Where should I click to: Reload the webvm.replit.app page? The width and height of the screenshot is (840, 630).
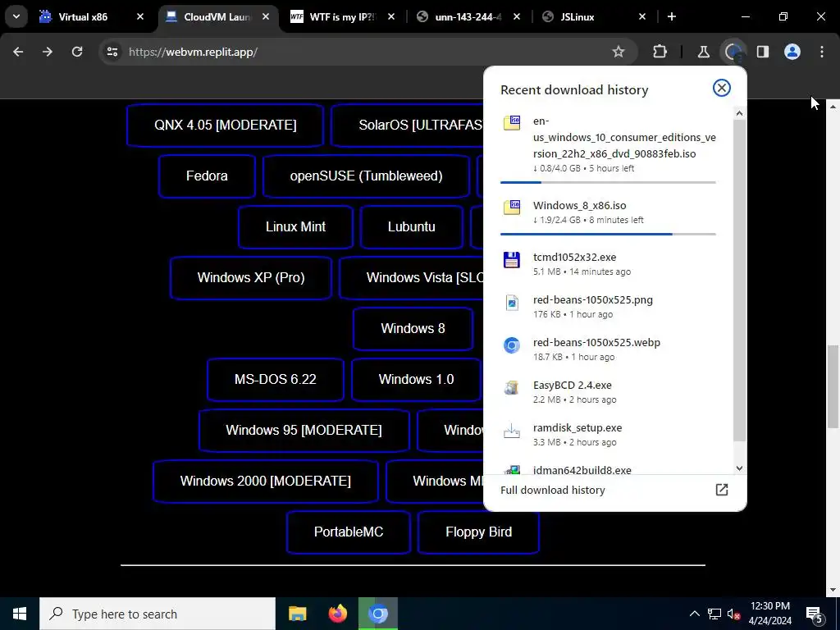(x=77, y=52)
